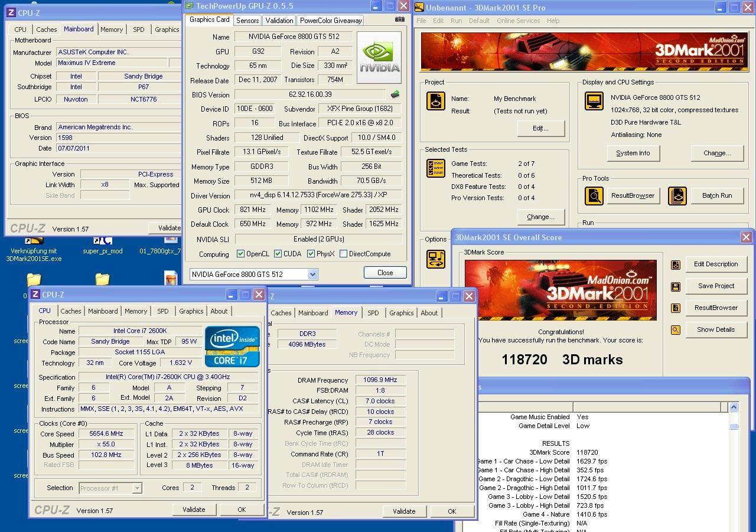Click the Close button in GPU-Z

pyautogui.click(x=385, y=273)
